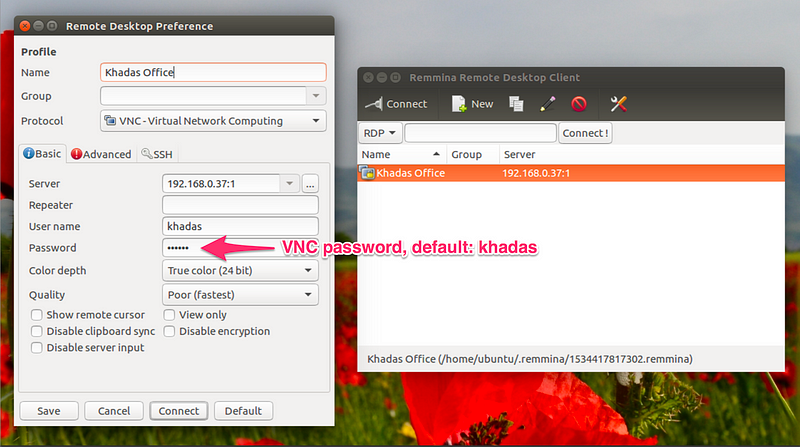Click the Save button

(49, 411)
